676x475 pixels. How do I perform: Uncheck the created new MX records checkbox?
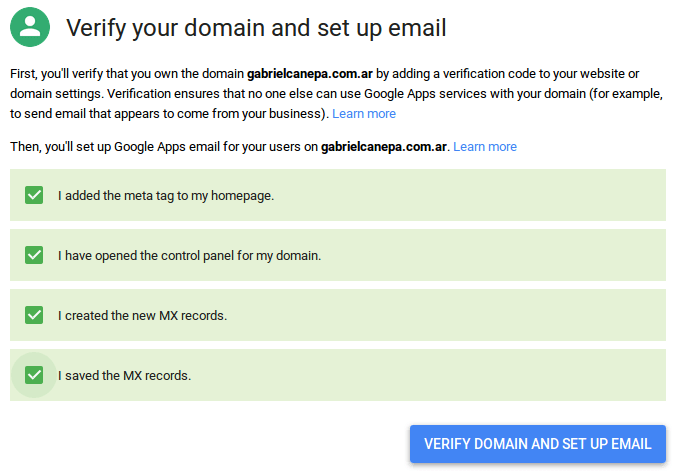tap(34, 315)
